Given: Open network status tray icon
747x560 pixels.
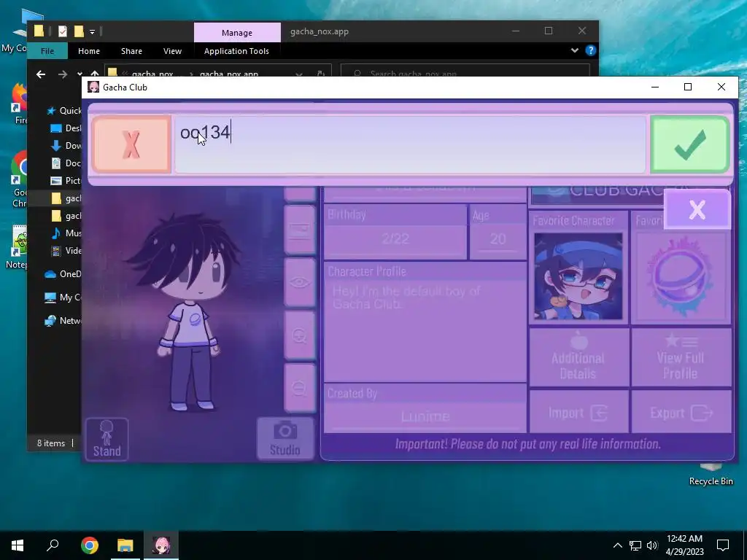Looking at the screenshot, I should [635, 545].
